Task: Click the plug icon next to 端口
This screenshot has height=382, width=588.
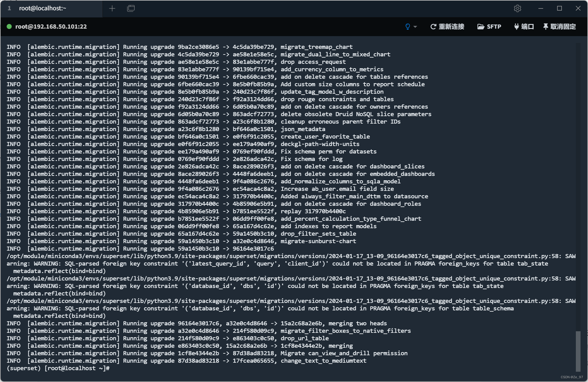Action: (516, 27)
